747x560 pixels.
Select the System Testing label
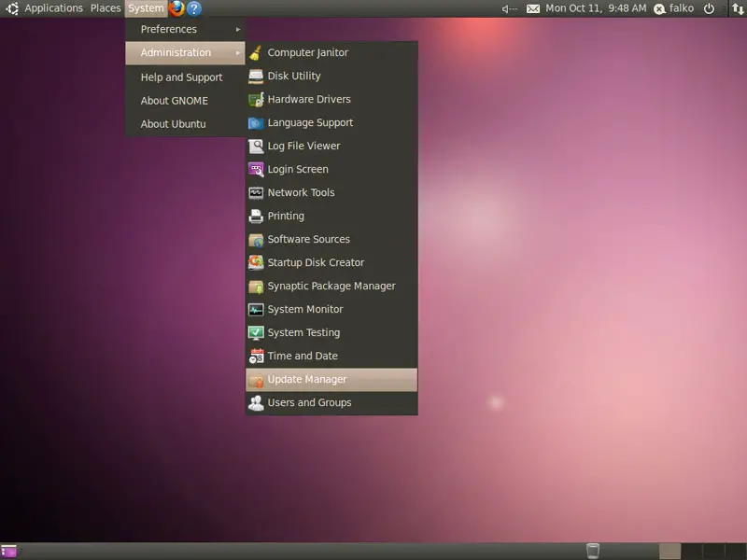pyautogui.click(x=304, y=332)
